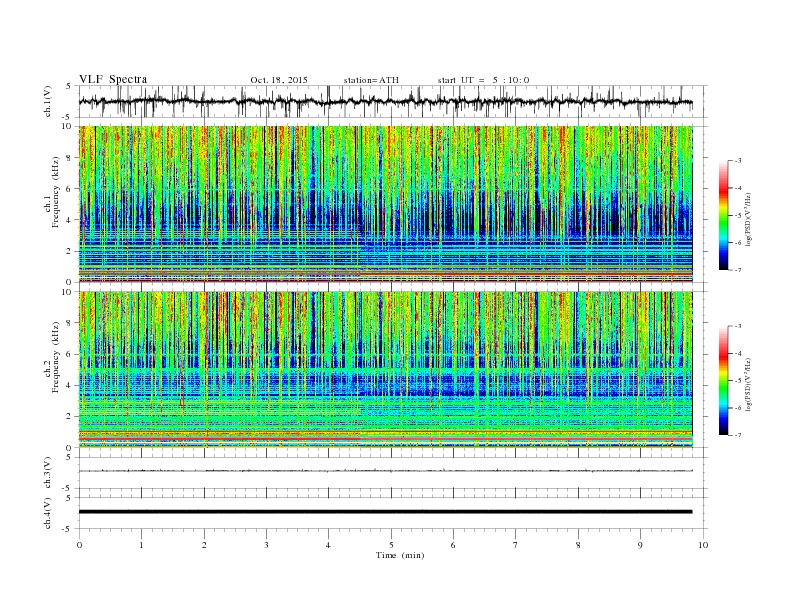Click the 4 tick on the Time axis
This screenshot has height=612, width=792.
click(x=328, y=545)
